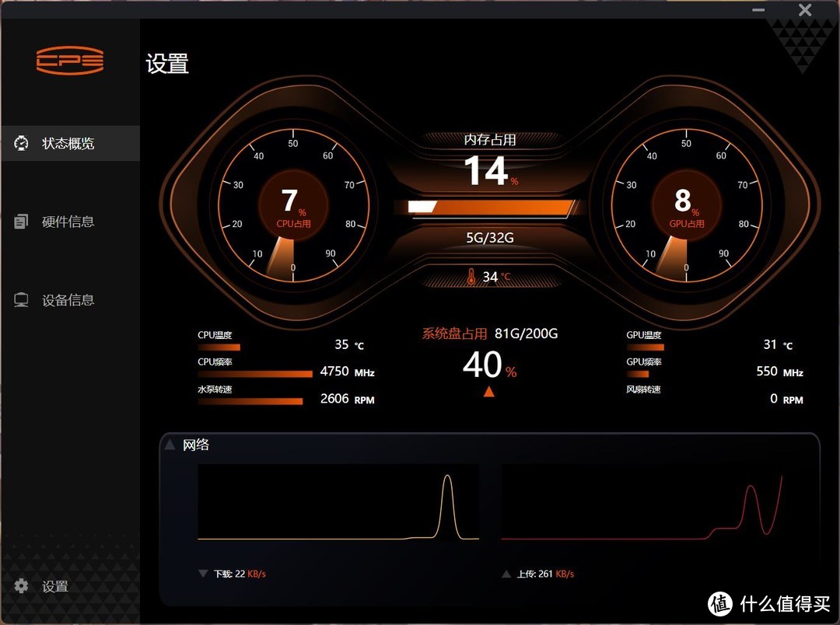Click the upload network graph
The image size is (840, 625).
pyautogui.click(x=642, y=502)
